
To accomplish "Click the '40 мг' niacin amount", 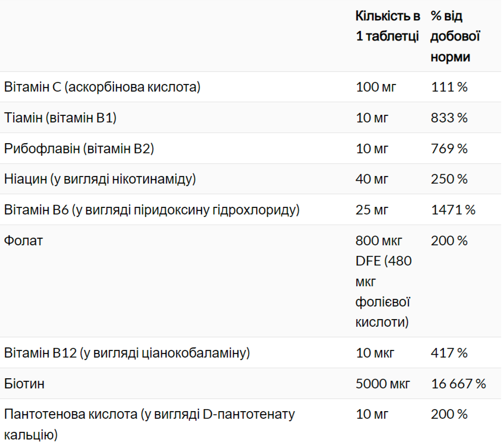I will click(x=372, y=179).
